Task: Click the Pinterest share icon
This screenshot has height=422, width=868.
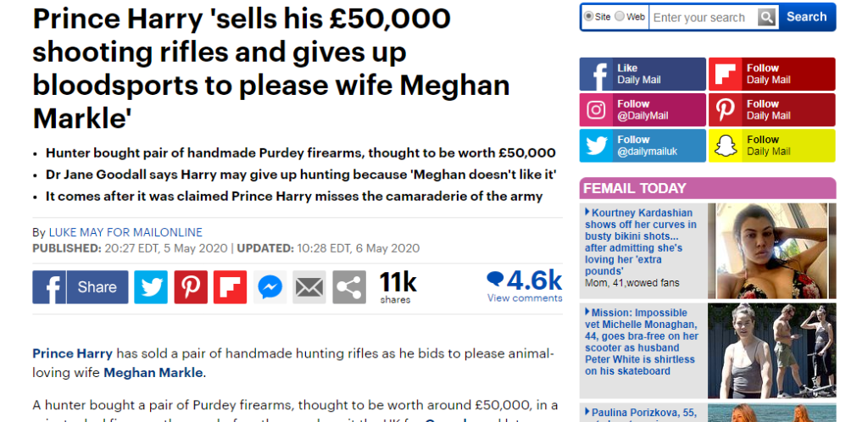Action: pyautogui.click(x=191, y=287)
